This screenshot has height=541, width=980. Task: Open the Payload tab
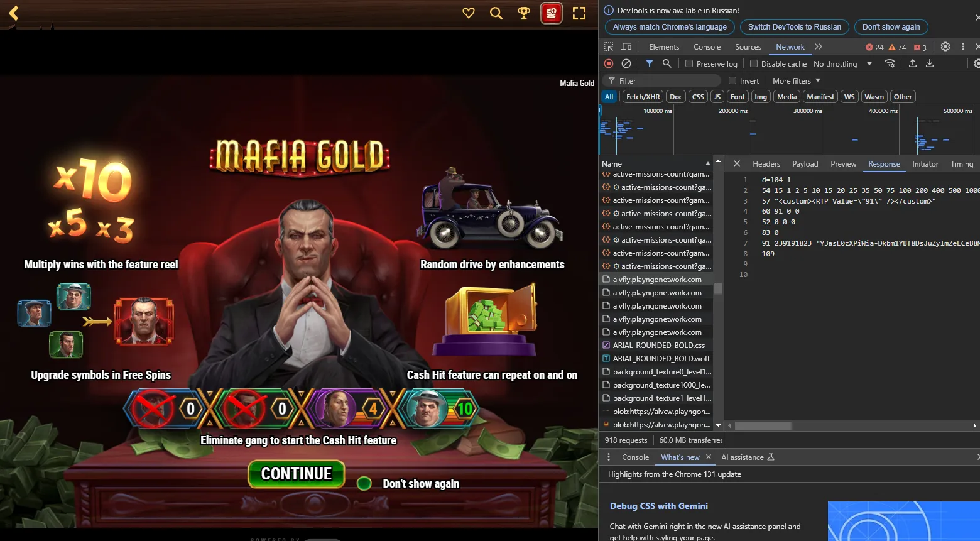pos(805,163)
